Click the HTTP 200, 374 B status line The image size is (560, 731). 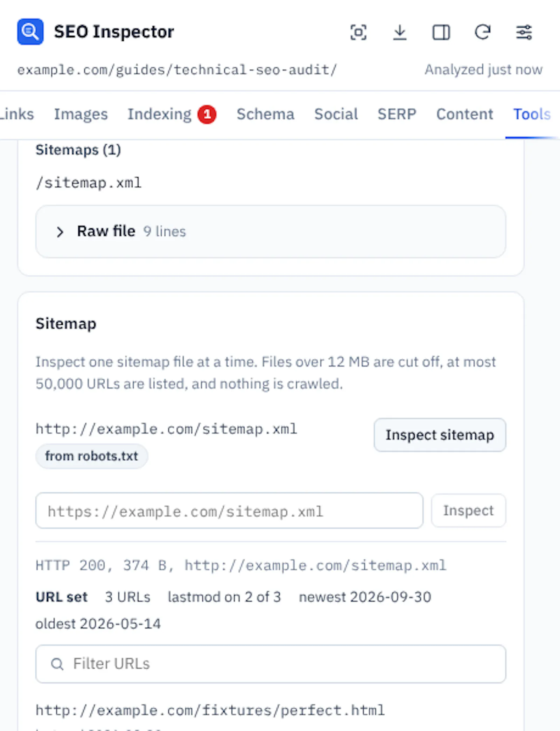tap(241, 566)
